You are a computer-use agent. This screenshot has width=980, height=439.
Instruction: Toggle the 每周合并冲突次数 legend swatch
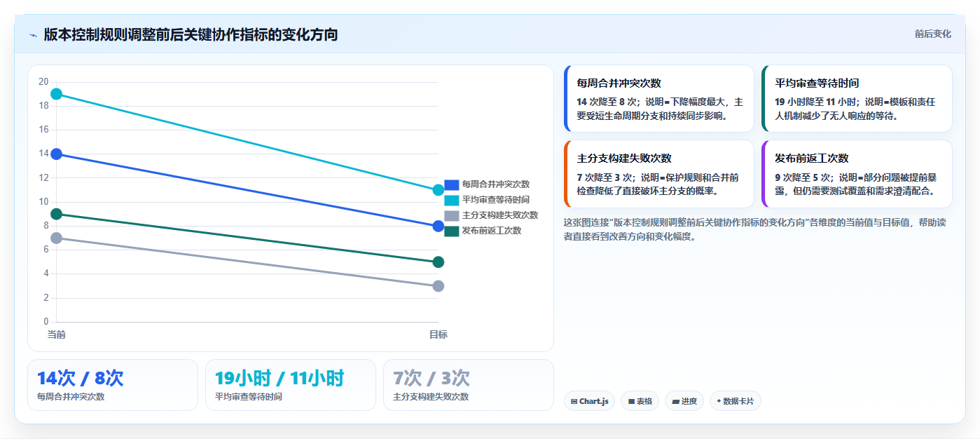pos(452,184)
